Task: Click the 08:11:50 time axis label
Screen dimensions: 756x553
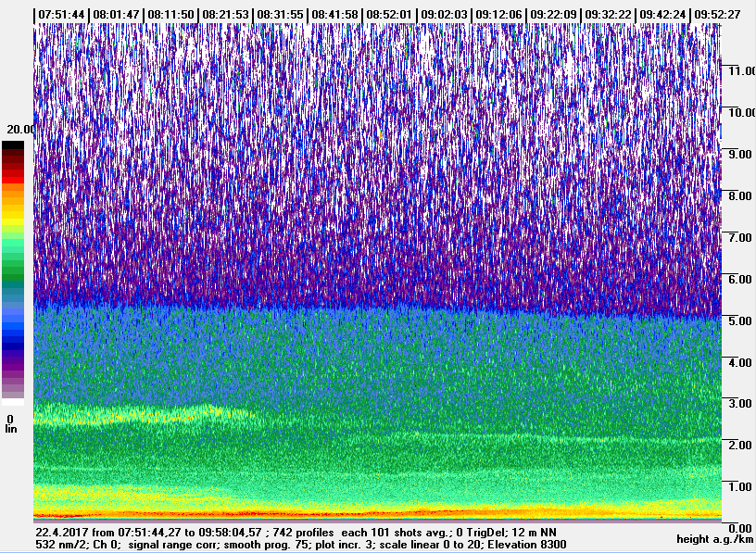Action: click(x=170, y=15)
